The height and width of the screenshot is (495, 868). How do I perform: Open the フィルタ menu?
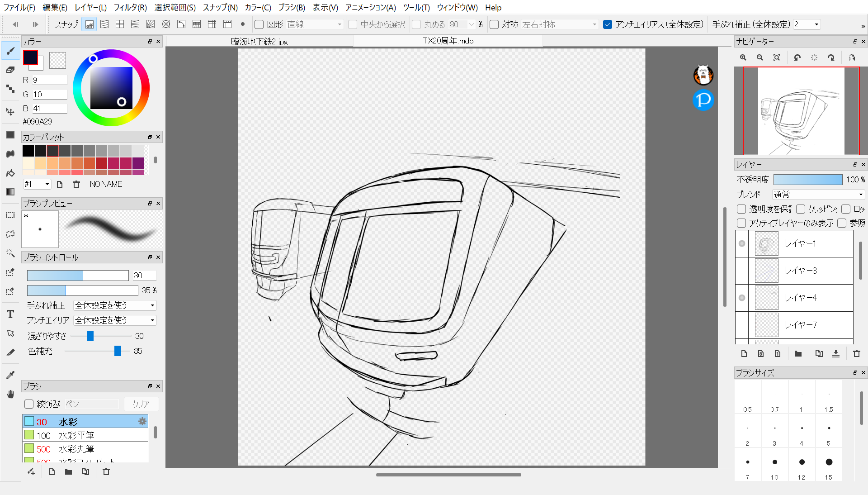click(x=130, y=7)
